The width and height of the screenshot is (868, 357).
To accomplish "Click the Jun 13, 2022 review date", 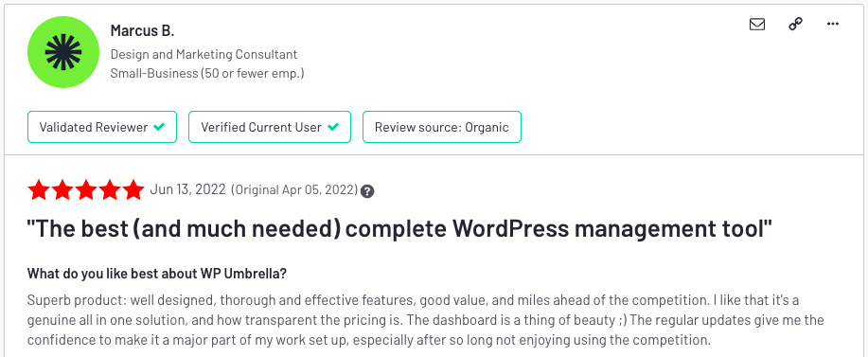I will 187,189.
